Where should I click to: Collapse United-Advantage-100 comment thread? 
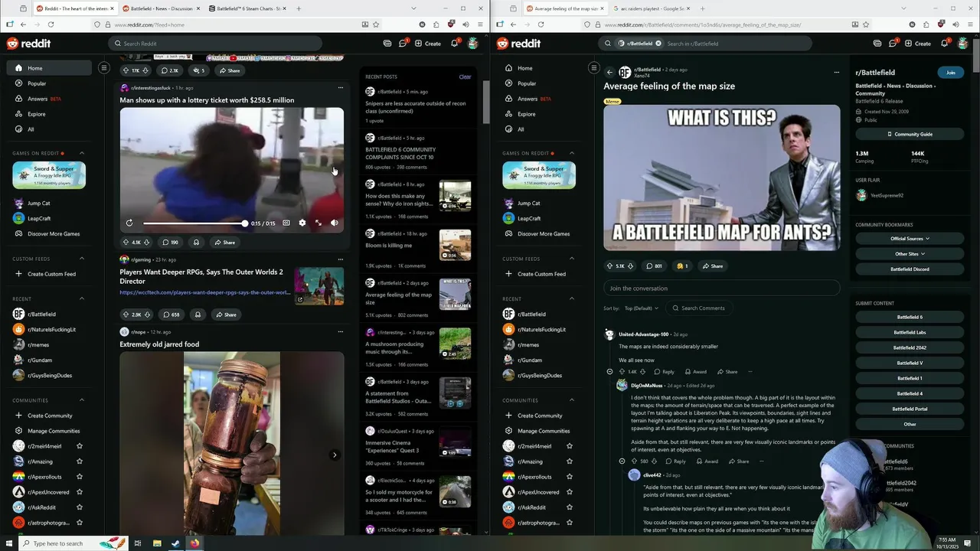pyautogui.click(x=609, y=372)
